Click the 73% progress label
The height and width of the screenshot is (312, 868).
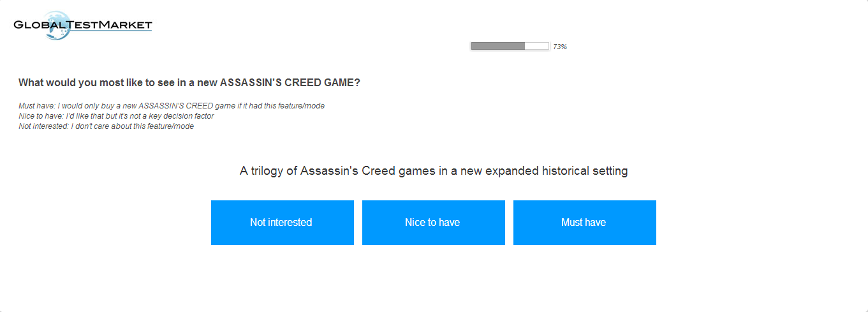click(560, 47)
